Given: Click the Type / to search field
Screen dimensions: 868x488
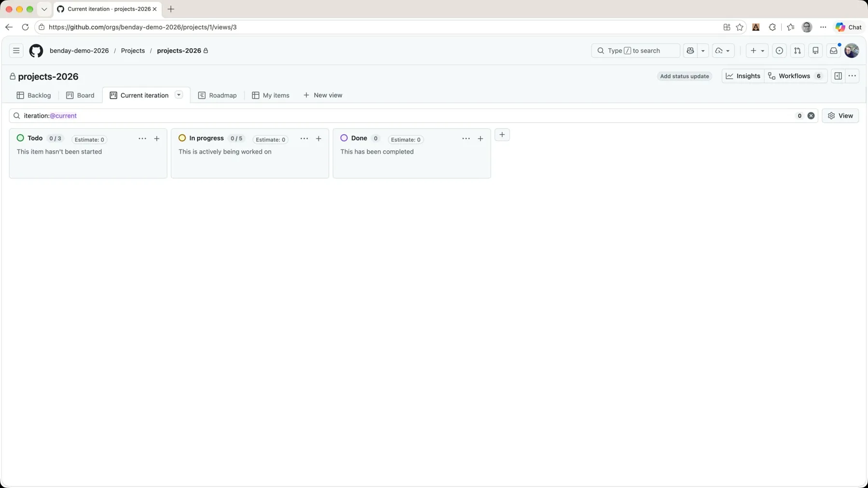Looking at the screenshot, I should point(635,51).
